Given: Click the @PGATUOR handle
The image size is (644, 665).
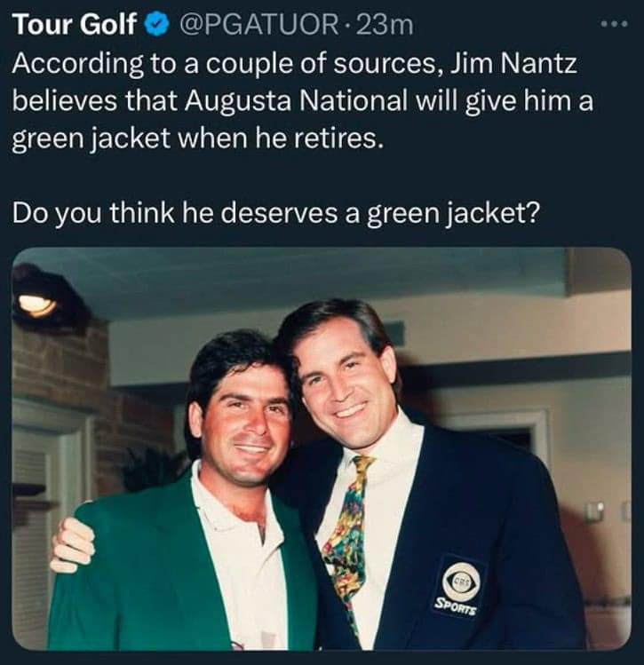Looking at the screenshot, I should pyautogui.click(x=255, y=26).
